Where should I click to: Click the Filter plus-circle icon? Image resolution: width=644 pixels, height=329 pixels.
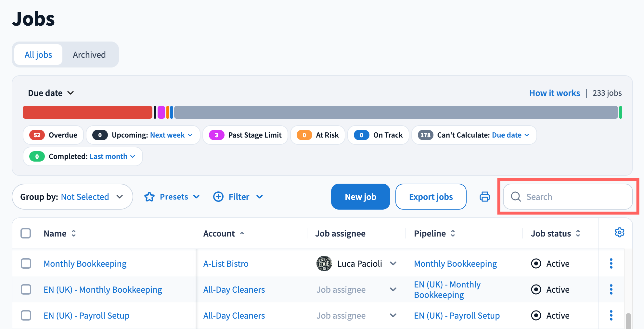[218, 197]
